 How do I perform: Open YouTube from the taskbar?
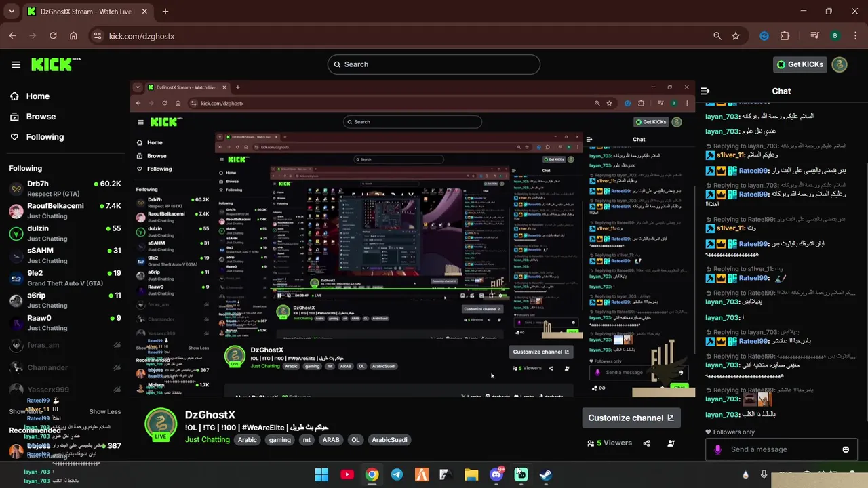click(347, 474)
